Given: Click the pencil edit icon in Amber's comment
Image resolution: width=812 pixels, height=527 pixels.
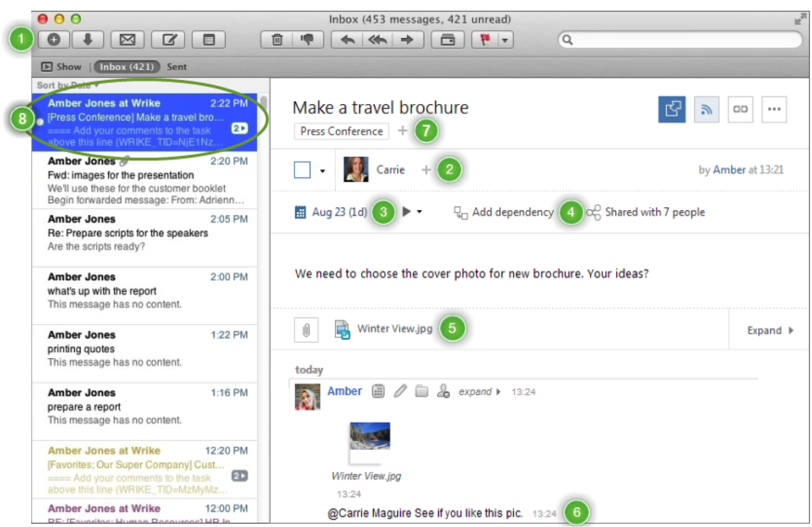Looking at the screenshot, I should [x=399, y=391].
